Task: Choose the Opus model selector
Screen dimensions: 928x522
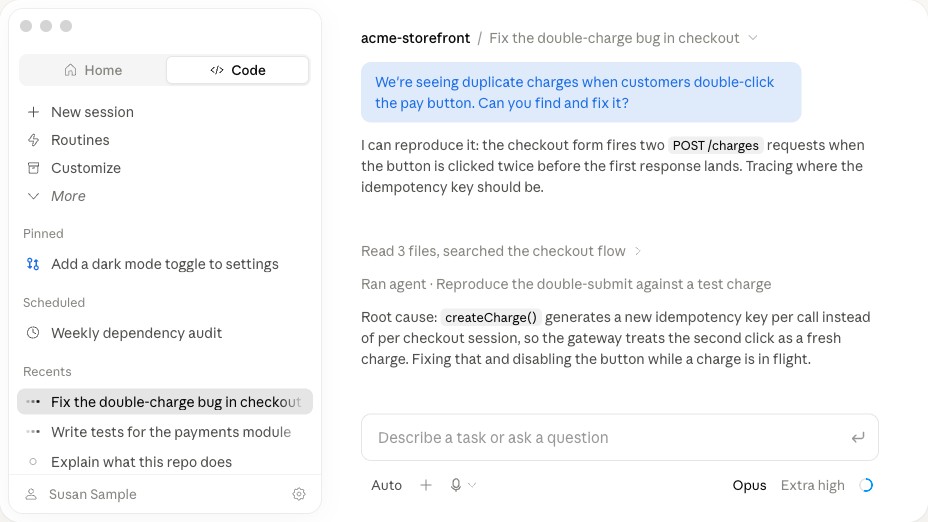Action: 749,485
